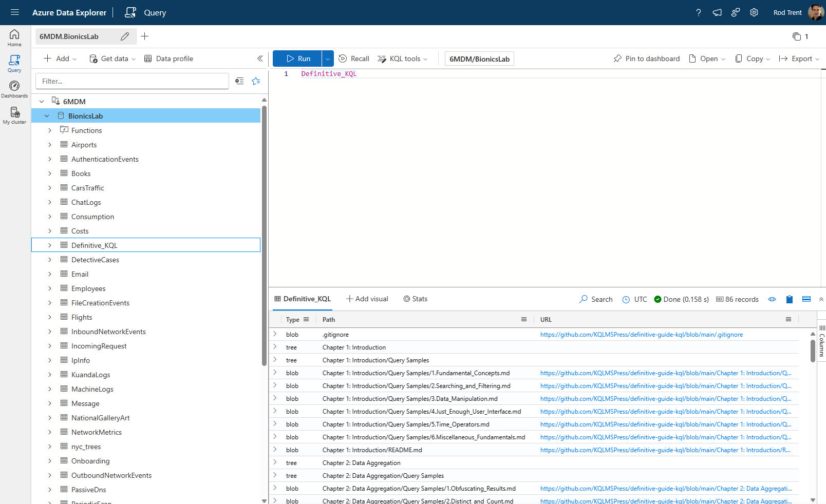The height and width of the screenshot is (504, 826).
Task: Click the UTC timezone toggle
Action: pyautogui.click(x=635, y=299)
